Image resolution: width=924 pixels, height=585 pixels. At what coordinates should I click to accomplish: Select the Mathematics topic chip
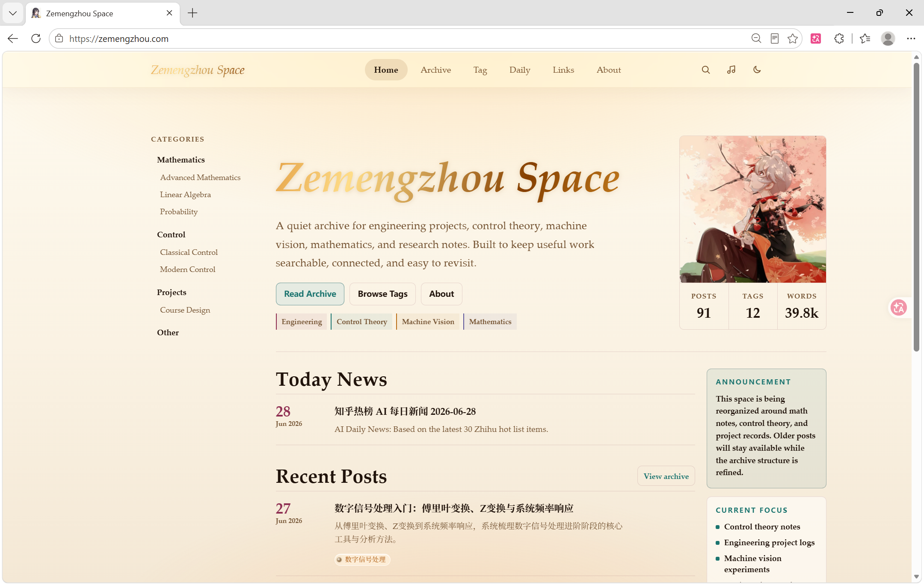click(x=490, y=322)
